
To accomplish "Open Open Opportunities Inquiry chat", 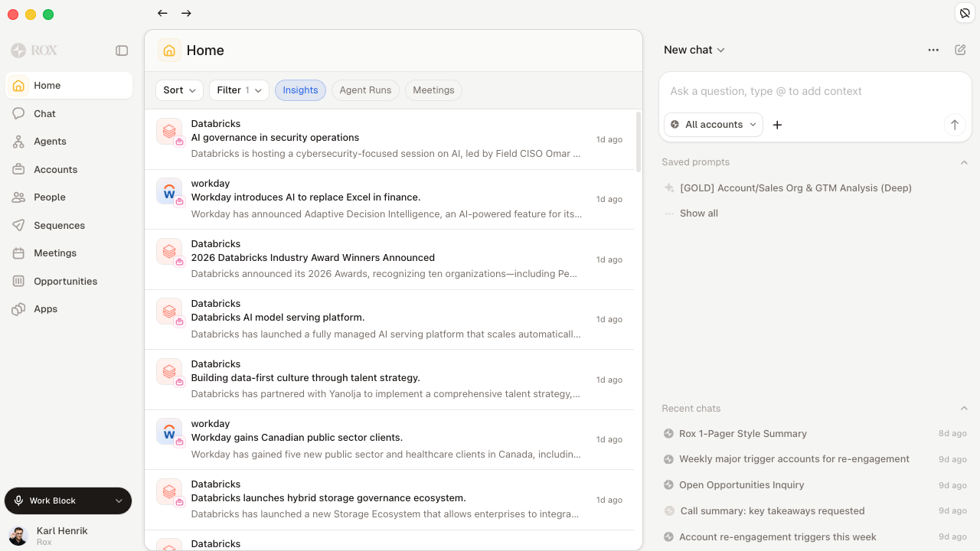I will [x=815, y=485].
